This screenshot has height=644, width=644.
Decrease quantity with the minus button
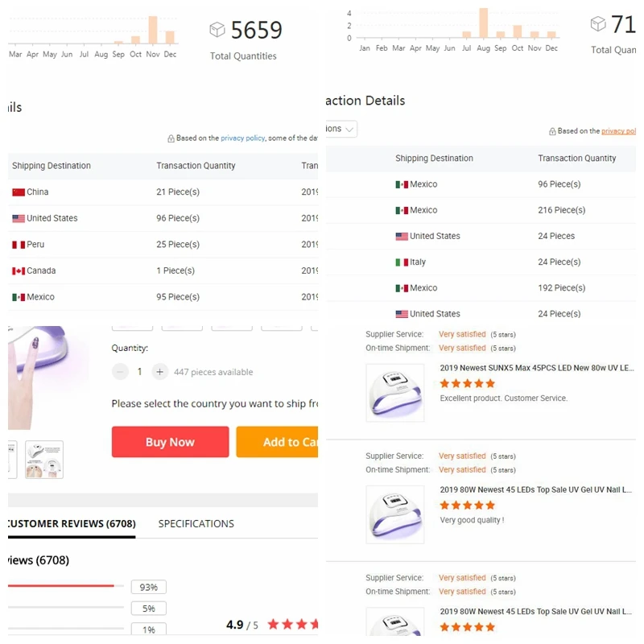coord(120,372)
